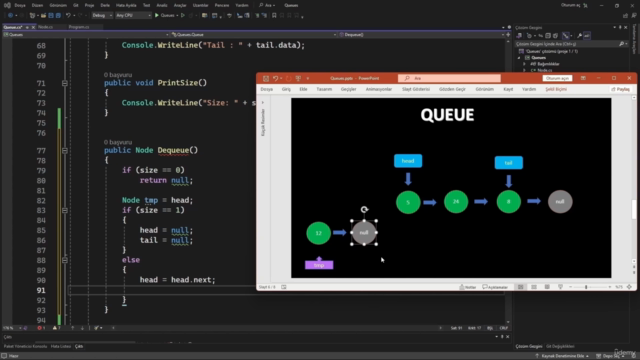Image resolution: width=640 pixels, height=360 pixels.
Task: Collapse the else block at line 88
Action: coord(64,260)
